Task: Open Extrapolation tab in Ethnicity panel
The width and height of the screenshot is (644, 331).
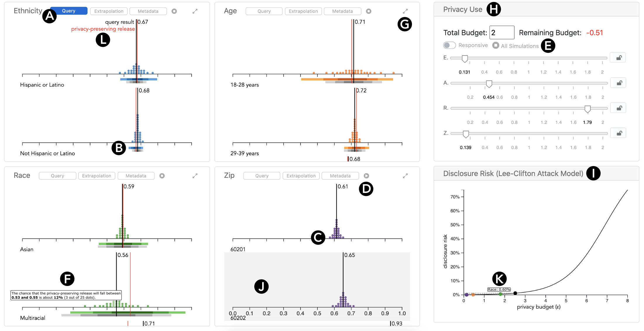Action: pos(109,11)
